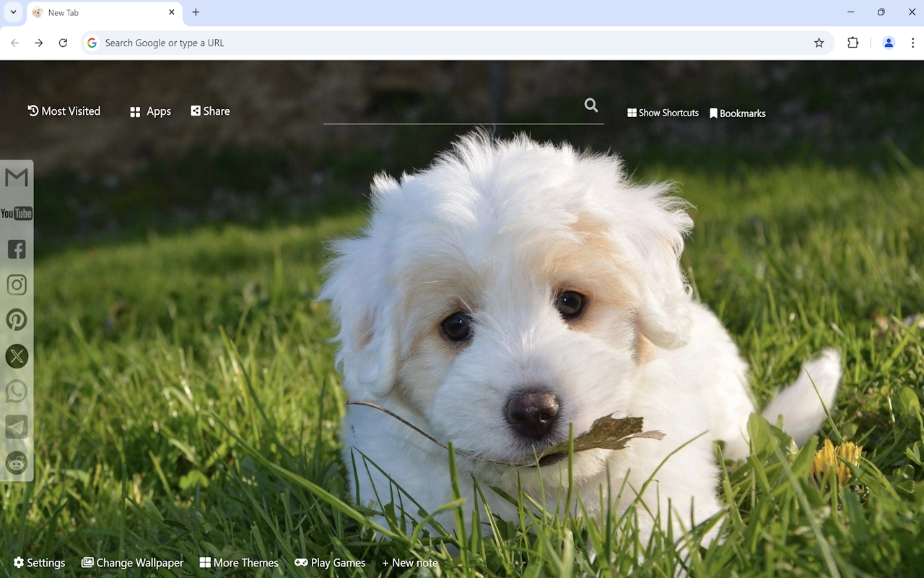Image resolution: width=924 pixels, height=578 pixels.
Task: Open the Share options
Action: pyautogui.click(x=210, y=111)
